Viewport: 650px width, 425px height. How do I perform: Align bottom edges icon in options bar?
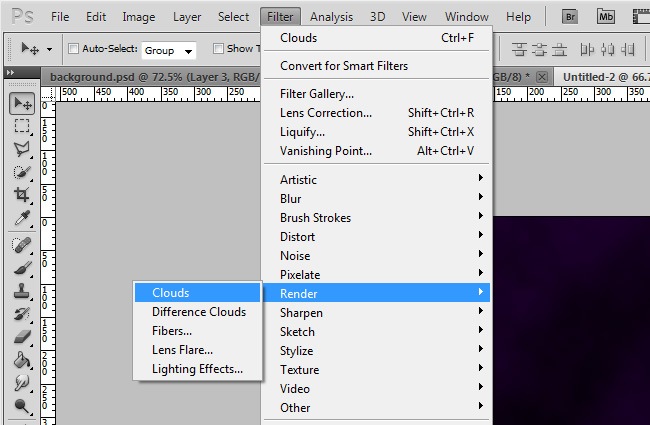pyautogui.click(x=559, y=50)
